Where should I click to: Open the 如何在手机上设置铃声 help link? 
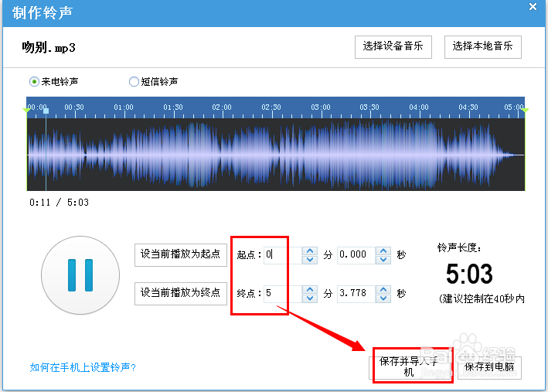coord(83,367)
